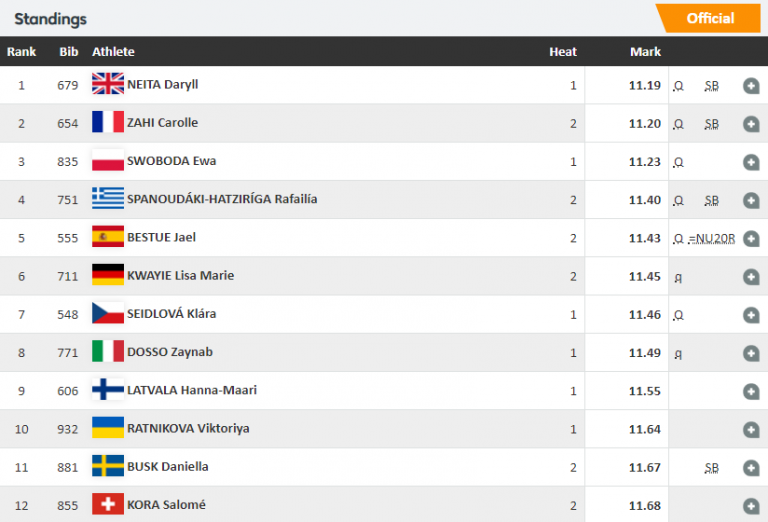Click the Heat column header

pyautogui.click(x=563, y=52)
